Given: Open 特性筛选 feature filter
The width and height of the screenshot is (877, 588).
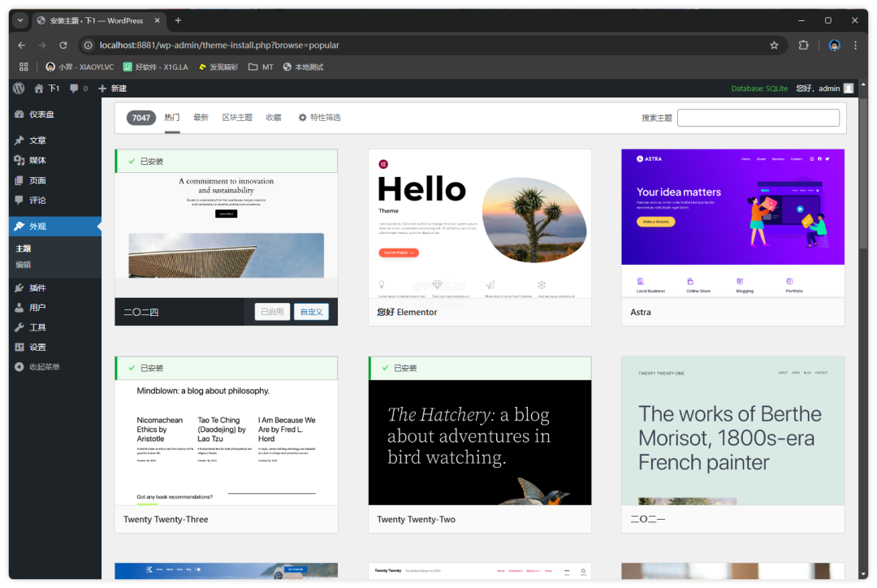Looking at the screenshot, I should (x=319, y=118).
